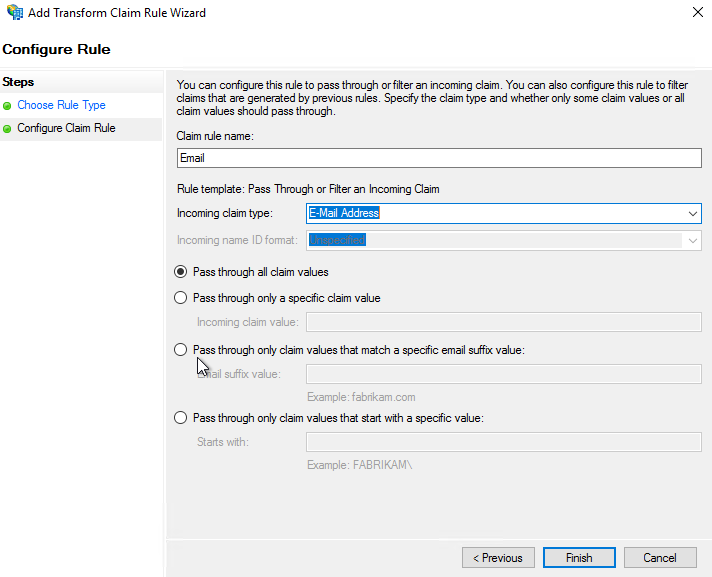Go to Choose Rule Type step
The image size is (712, 577).
click(61, 105)
